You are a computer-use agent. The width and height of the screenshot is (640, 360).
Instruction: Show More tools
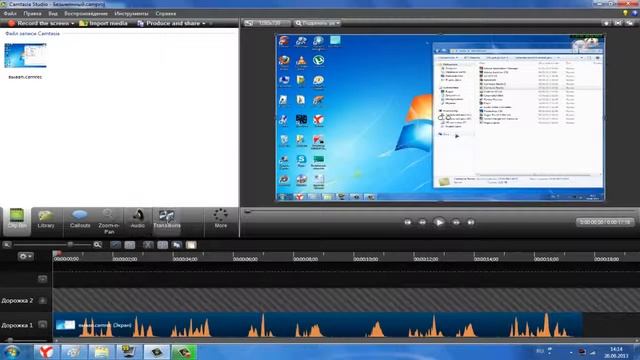click(x=220, y=219)
